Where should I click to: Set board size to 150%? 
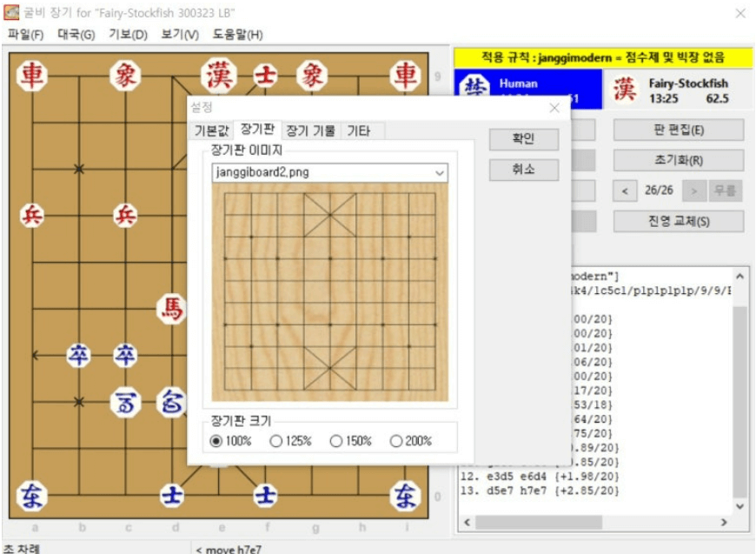click(x=351, y=441)
